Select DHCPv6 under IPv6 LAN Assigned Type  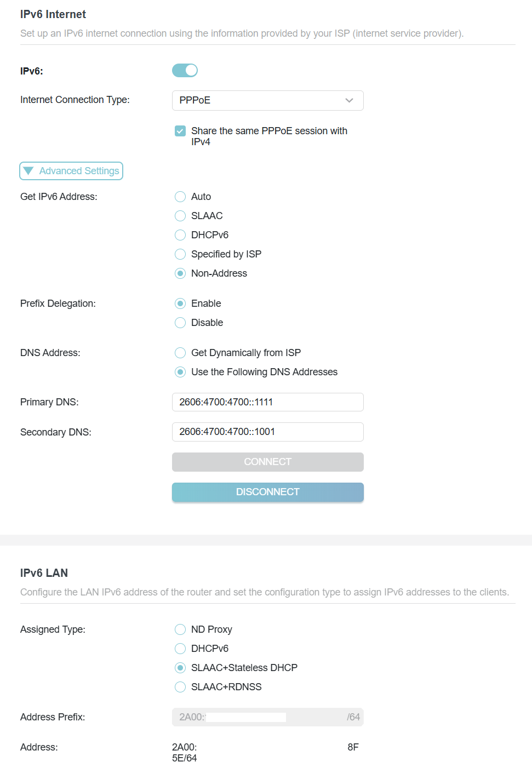point(180,649)
